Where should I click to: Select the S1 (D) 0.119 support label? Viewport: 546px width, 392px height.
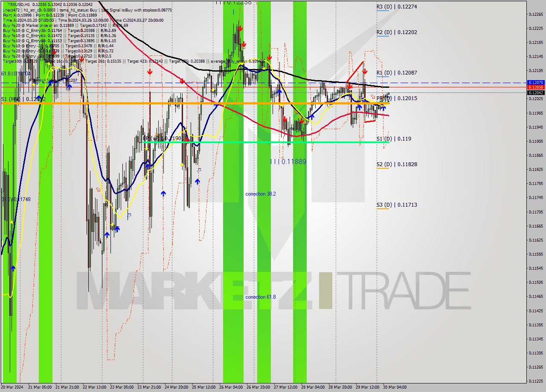[x=394, y=139]
